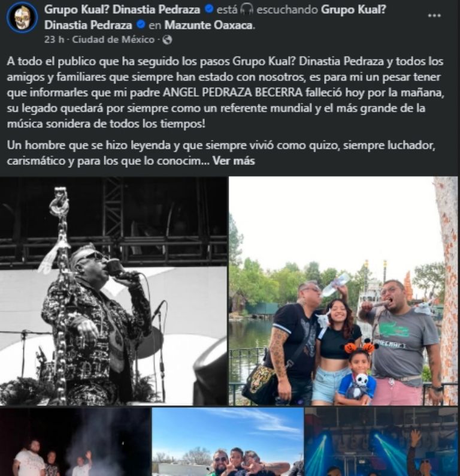Screen dimensions: 460x476
Task: Click the first paragraph of the post
Action: click(225, 92)
